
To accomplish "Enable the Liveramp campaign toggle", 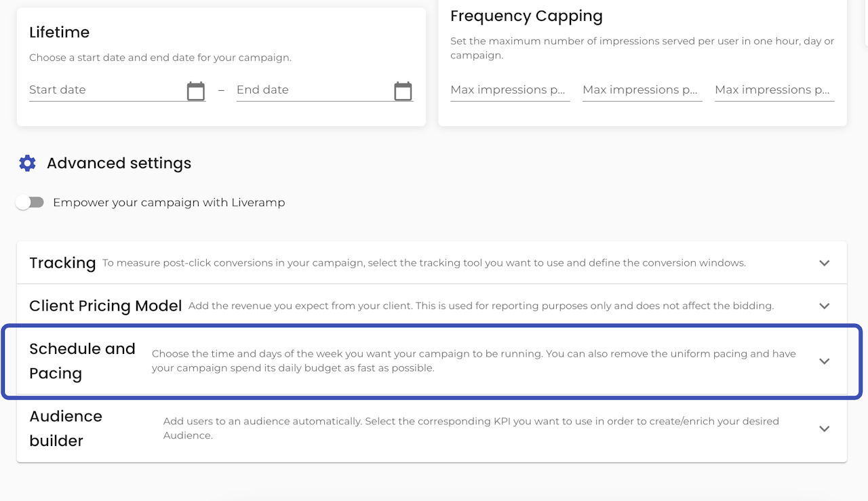I will (x=30, y=203).
